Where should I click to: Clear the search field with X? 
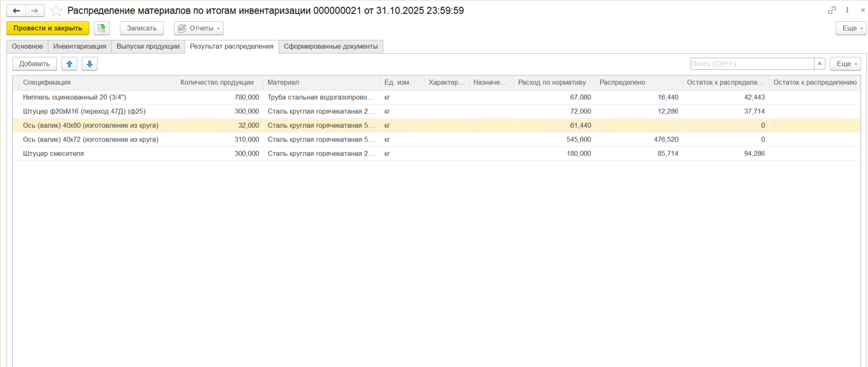click(x=819, y=64)
